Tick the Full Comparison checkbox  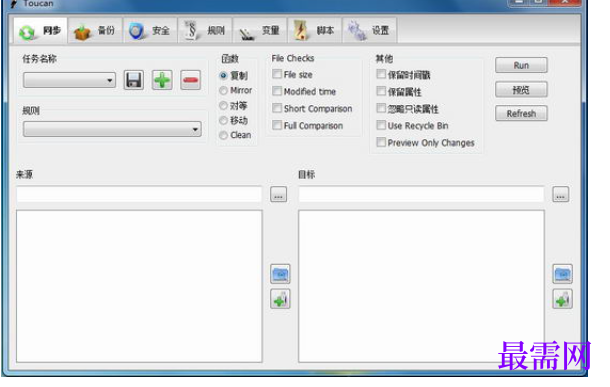(277, 125)
